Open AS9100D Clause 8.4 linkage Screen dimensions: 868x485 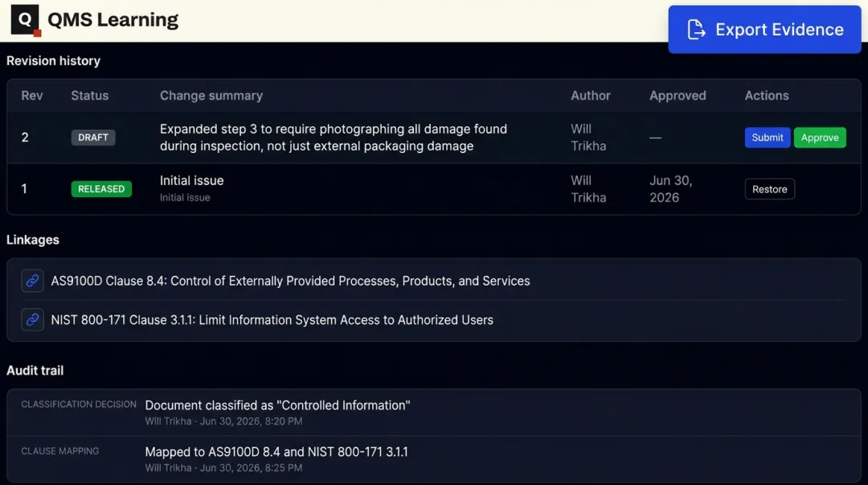click(290, 281)
